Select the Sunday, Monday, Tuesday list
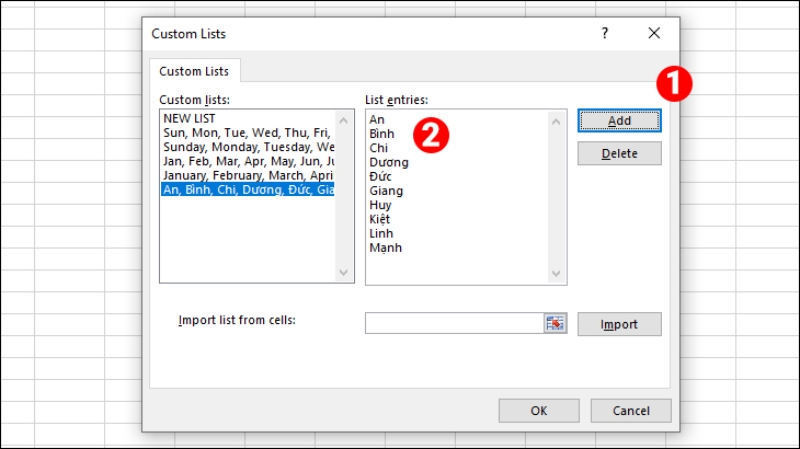Image resolution: width=800 pixels, height=449 pixels. pyautogui.click(x=248, y=147)
